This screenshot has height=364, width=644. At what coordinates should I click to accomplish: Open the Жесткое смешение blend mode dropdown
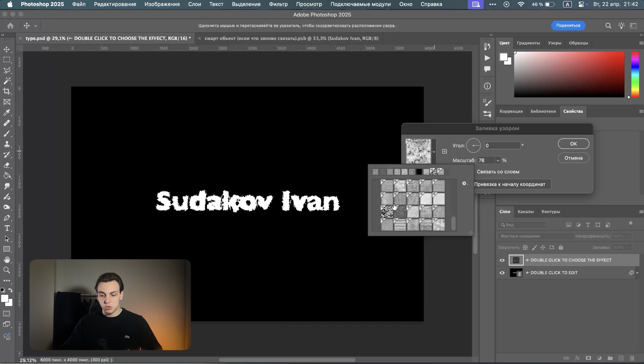[x=535, y=236]
